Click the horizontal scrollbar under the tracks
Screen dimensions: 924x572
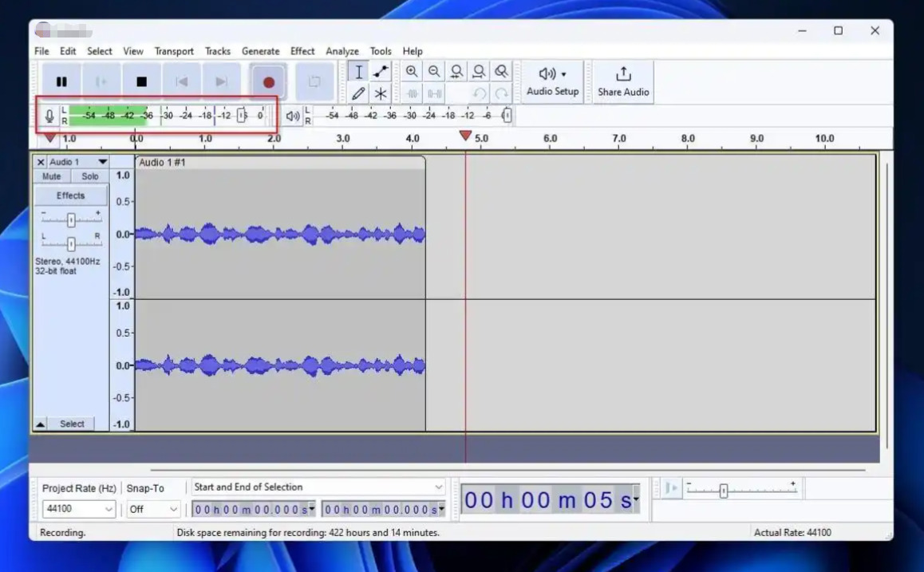click(507, 470)
